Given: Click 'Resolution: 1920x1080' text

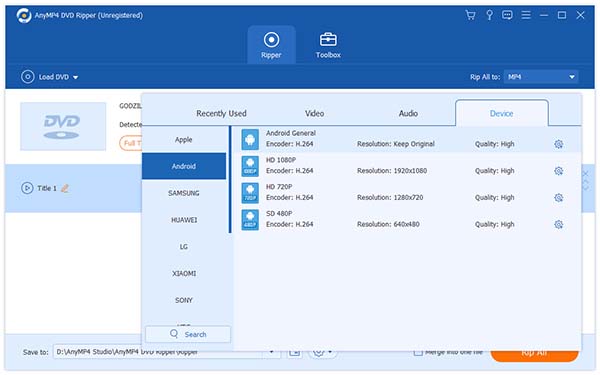Looking at the screenshot, I should tap(392, 171).
